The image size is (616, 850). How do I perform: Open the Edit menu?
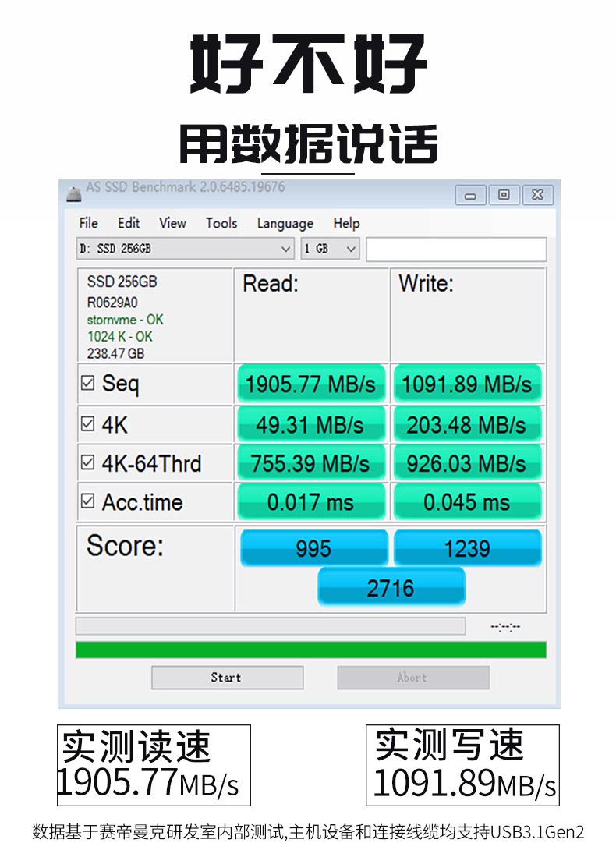[x=129, y=223]
